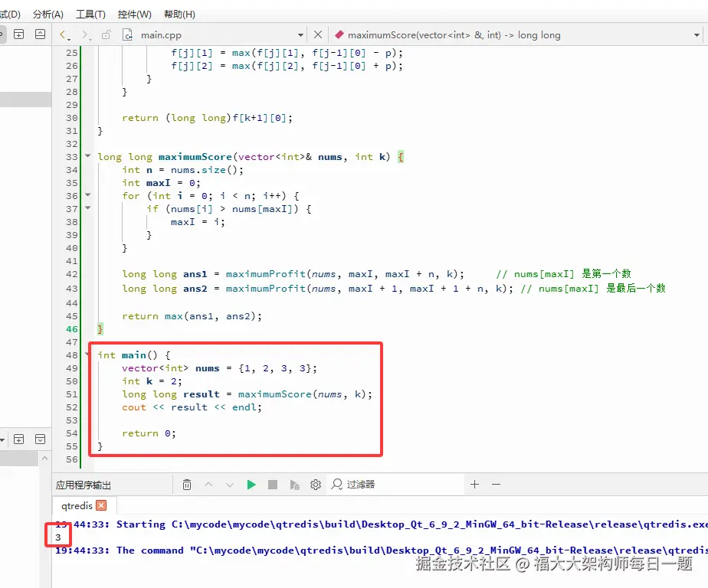
Task: Open the 帮助(H) menu
Action: tap(179, 15)
